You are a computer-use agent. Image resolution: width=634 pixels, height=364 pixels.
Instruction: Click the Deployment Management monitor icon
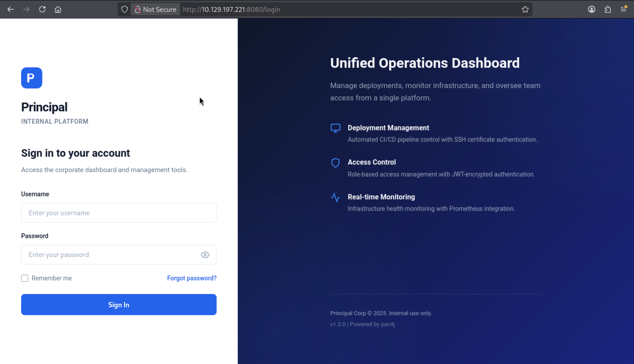[335, 128]
